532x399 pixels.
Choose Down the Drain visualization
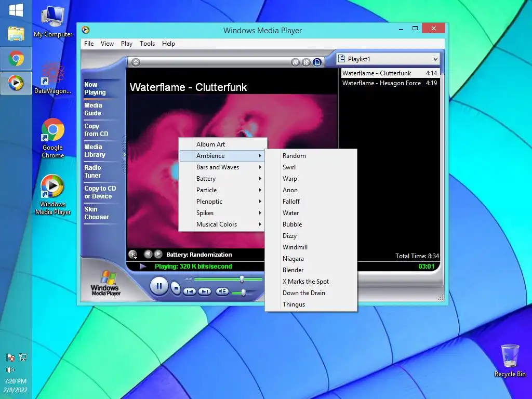coord(311,293)
